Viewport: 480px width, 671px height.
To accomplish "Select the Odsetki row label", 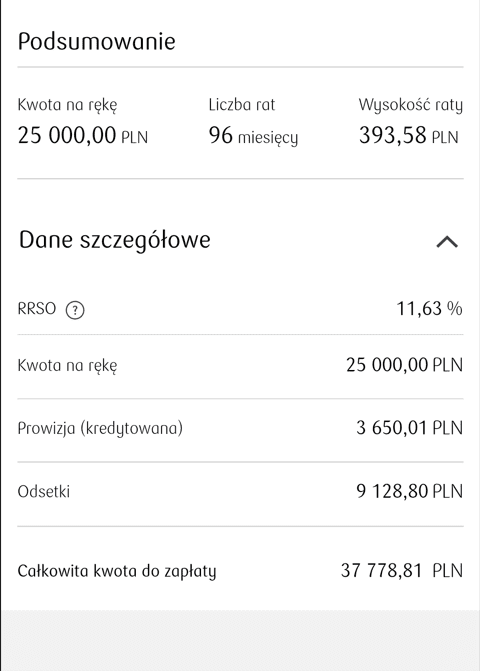I will pyautogui.click(x=44, y=492).
